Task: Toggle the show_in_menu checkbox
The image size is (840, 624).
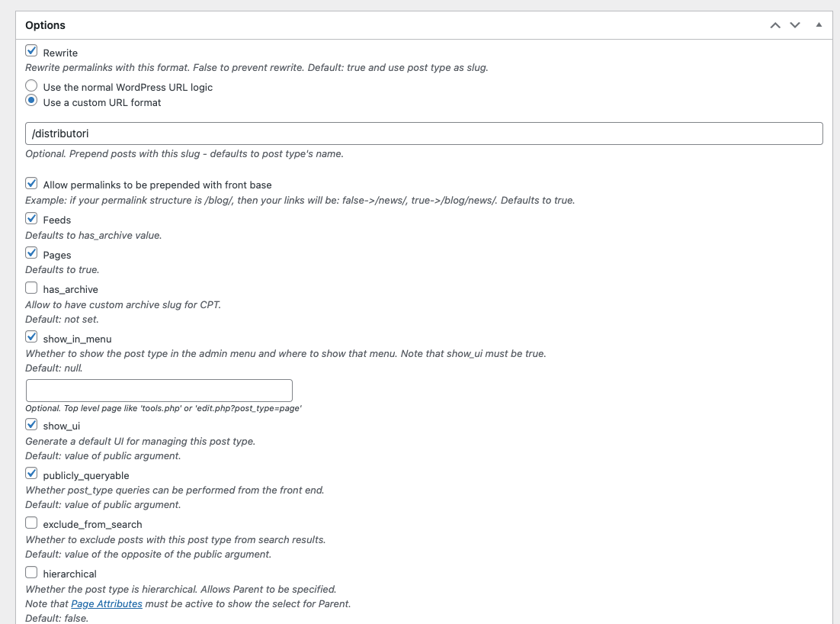Action: click(31, 337)
